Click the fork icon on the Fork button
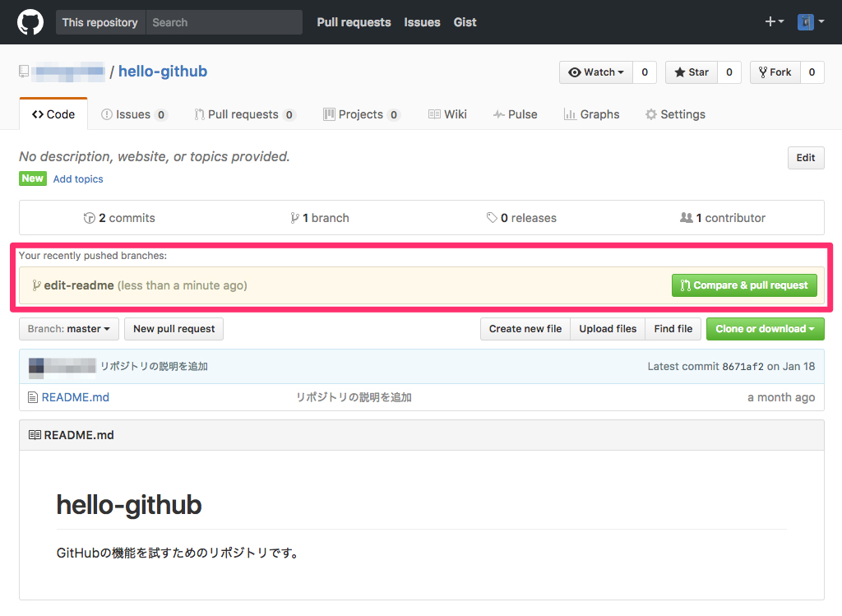The image size is (842, 616). pos(761,72)
